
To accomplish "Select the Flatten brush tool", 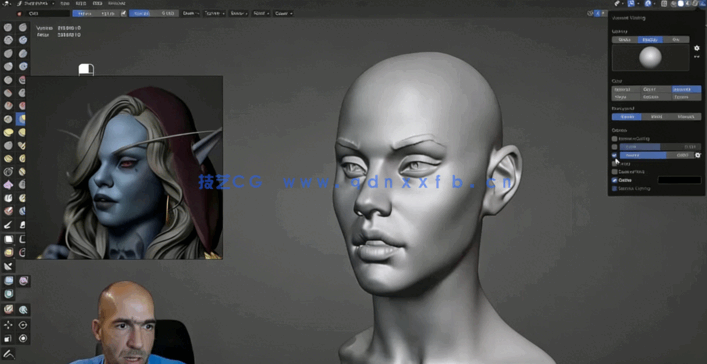I will coord(8,93).
